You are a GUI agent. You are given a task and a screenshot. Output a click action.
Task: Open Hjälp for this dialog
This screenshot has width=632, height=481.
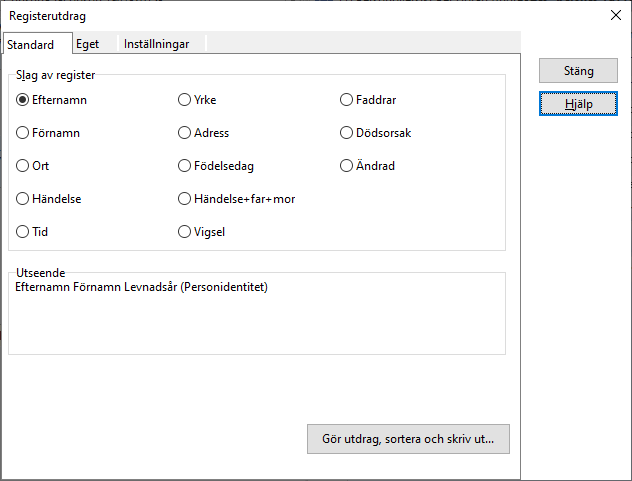click(578, 104)
